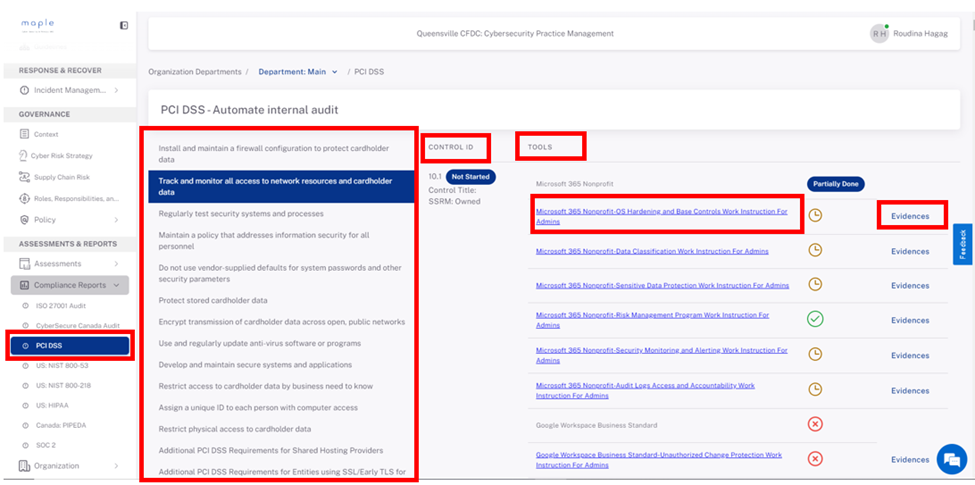Open the RH user avatar

point(879,34)
